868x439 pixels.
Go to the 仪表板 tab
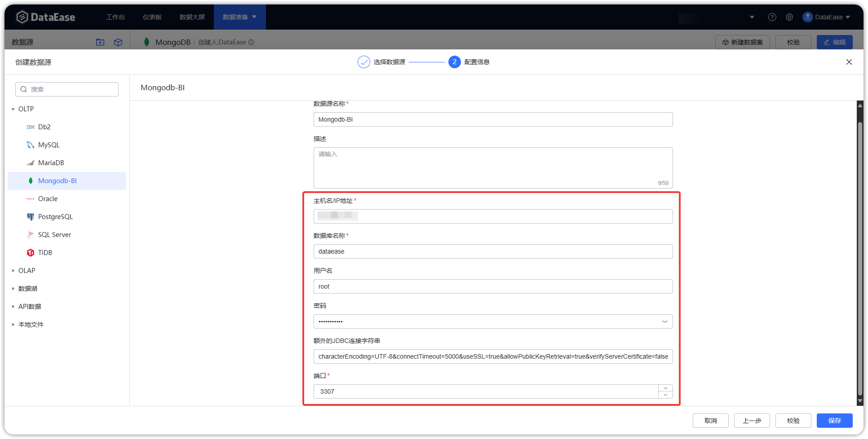click(x=152, y=17)
